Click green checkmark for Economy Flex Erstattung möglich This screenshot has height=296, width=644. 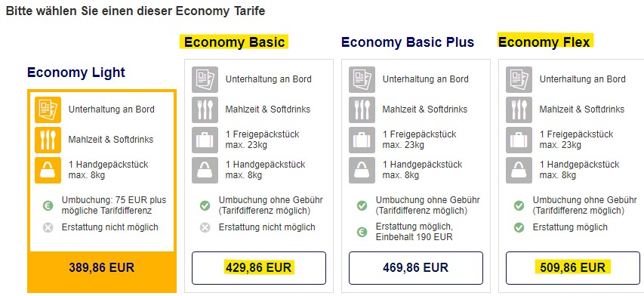coord(519,227)
